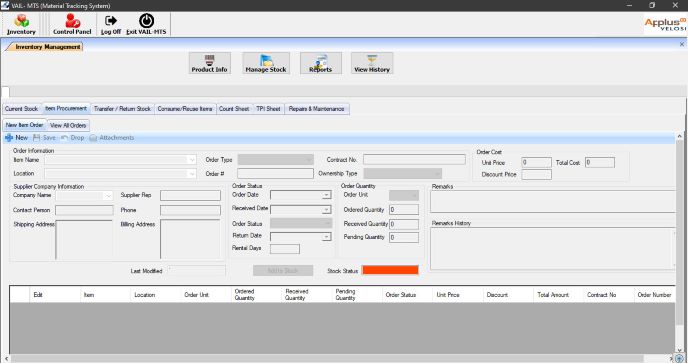This screenshot has height=363, width=688.
Task: Click the Edit column header
Action: pyautogui.click(x=38, y=295)
